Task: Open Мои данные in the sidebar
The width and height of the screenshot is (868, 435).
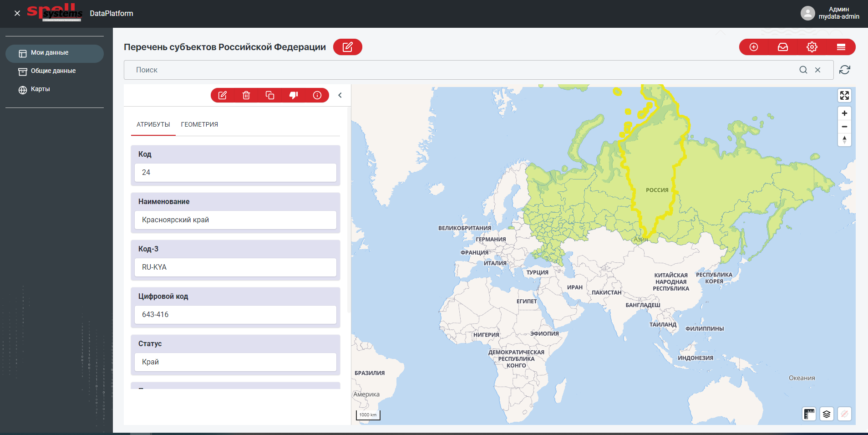Action: click(x=55, y=53)
